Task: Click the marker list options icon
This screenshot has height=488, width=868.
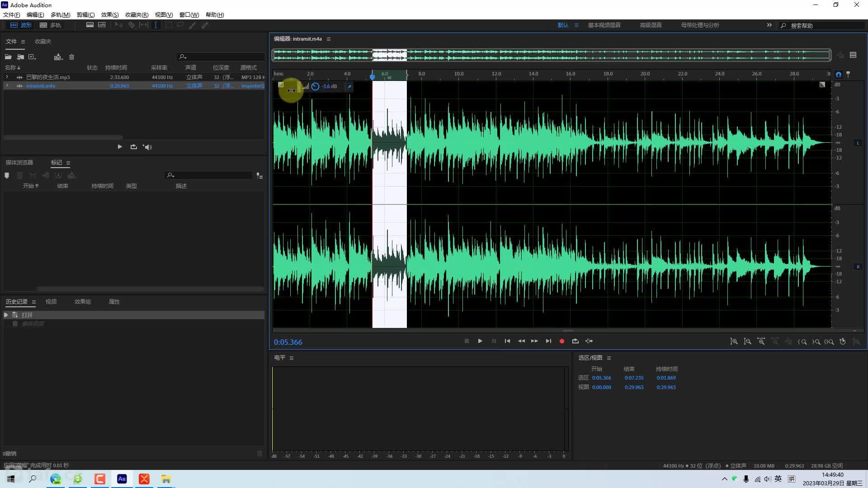Action: (259, 175)
